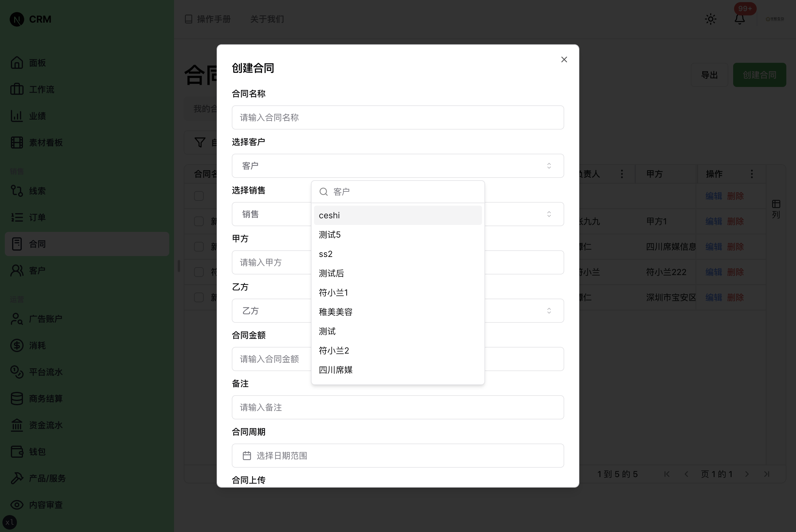Select 工作流 from the sidebar
Image resolution: width=796 pixels, height=532 pixels.
pyautogui.click(x=41, y=89)
